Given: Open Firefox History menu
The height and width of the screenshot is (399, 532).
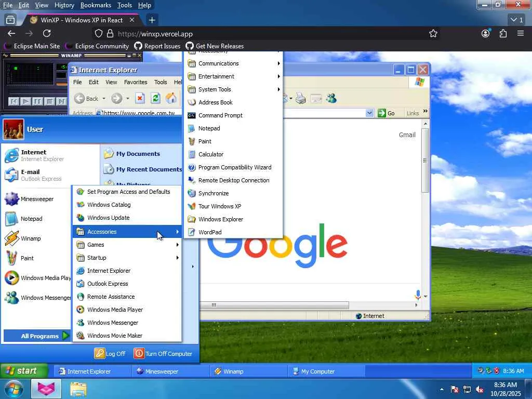Looking at the screenshot, I should (64, 5).
